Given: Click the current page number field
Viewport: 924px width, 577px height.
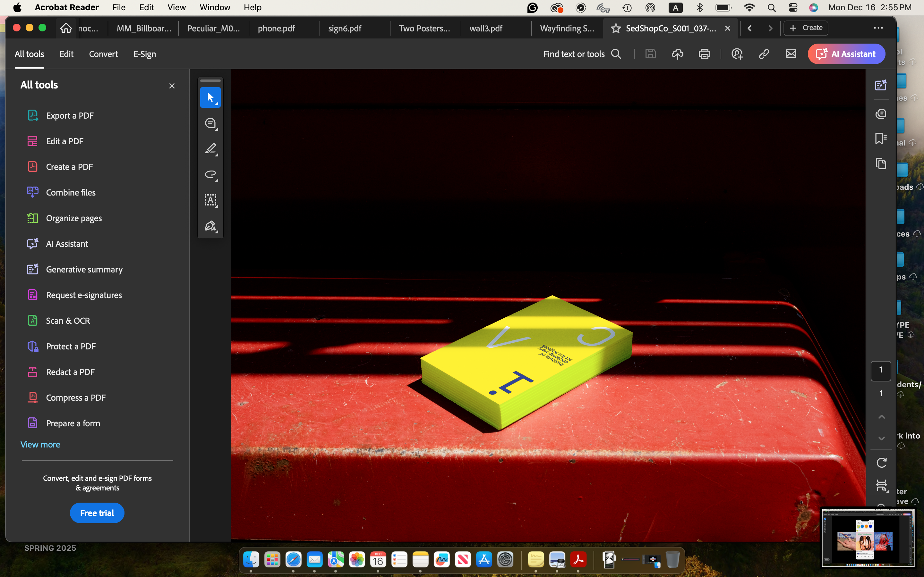Looking at the screenshot, I should (880, 370).
